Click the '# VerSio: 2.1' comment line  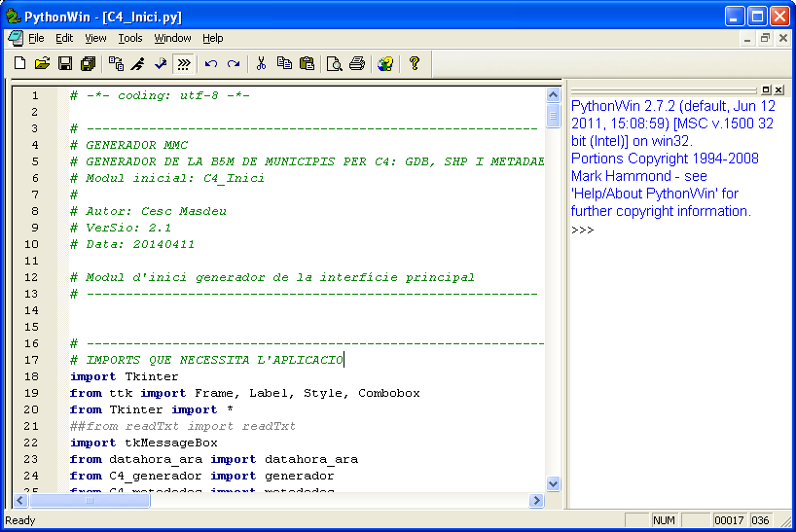(x=121, y=228)
